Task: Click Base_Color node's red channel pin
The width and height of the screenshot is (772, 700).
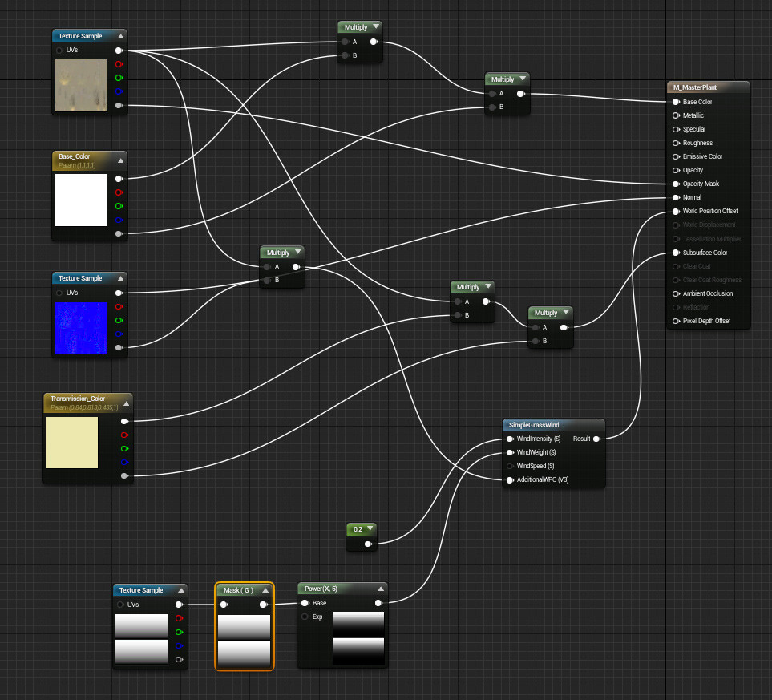Action: click(x=119, y=192)
